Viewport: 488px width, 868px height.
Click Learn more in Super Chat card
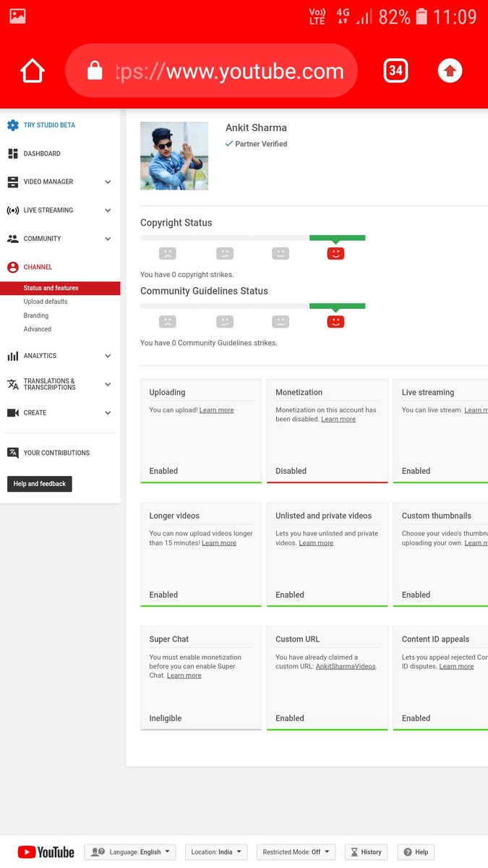[184, 676]
